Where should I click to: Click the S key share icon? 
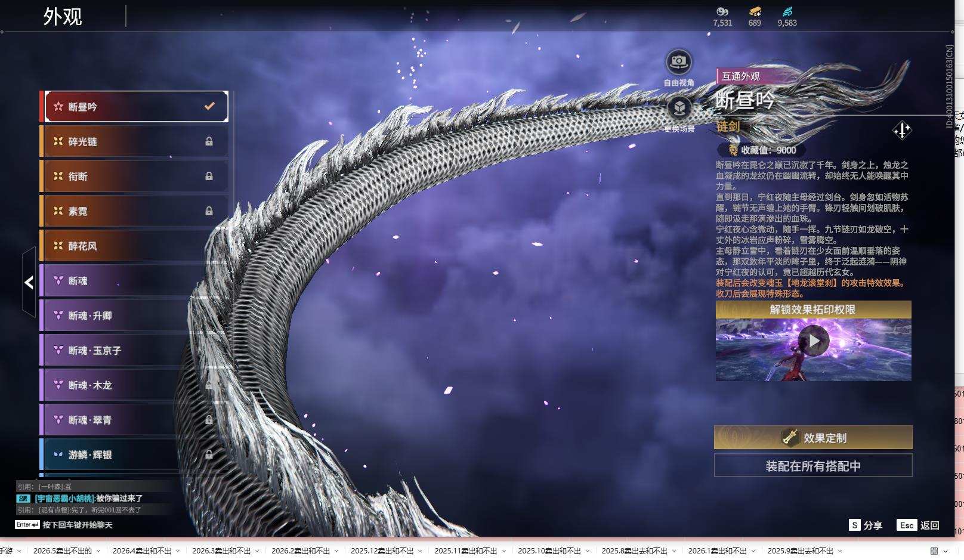(855, 525)
